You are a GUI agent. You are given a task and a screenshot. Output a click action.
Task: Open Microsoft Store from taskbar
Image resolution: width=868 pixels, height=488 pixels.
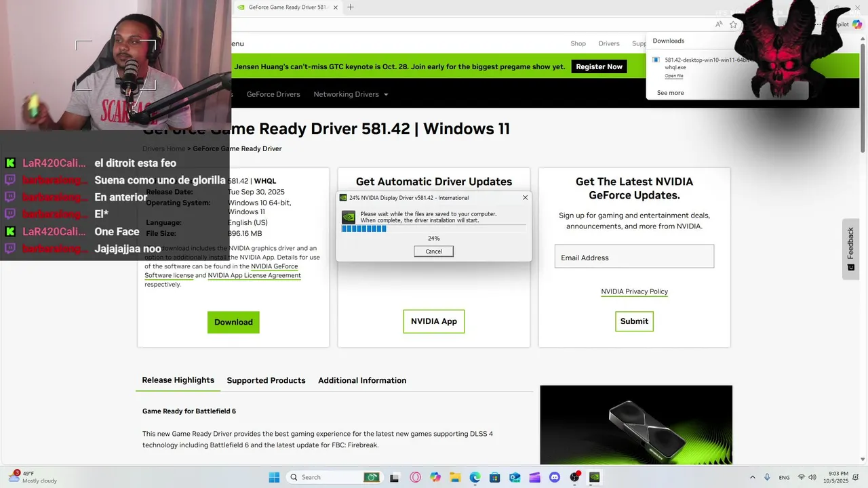495,477
